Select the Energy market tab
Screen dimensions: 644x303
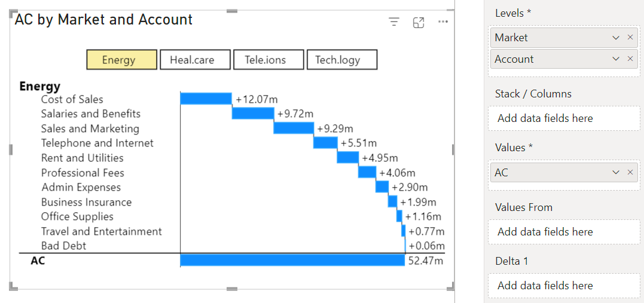122,60
